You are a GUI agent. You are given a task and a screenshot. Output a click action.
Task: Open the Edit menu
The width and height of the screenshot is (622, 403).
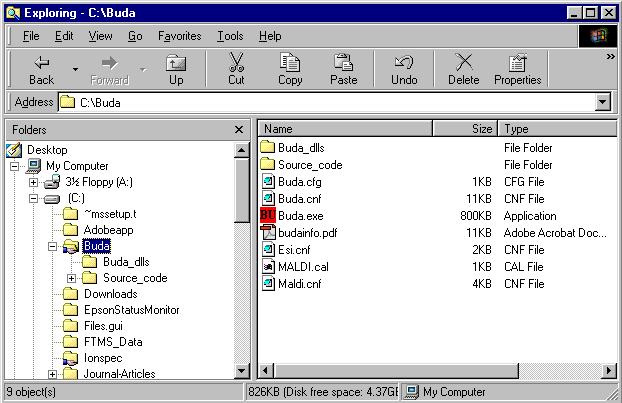[x=64, y=36]
